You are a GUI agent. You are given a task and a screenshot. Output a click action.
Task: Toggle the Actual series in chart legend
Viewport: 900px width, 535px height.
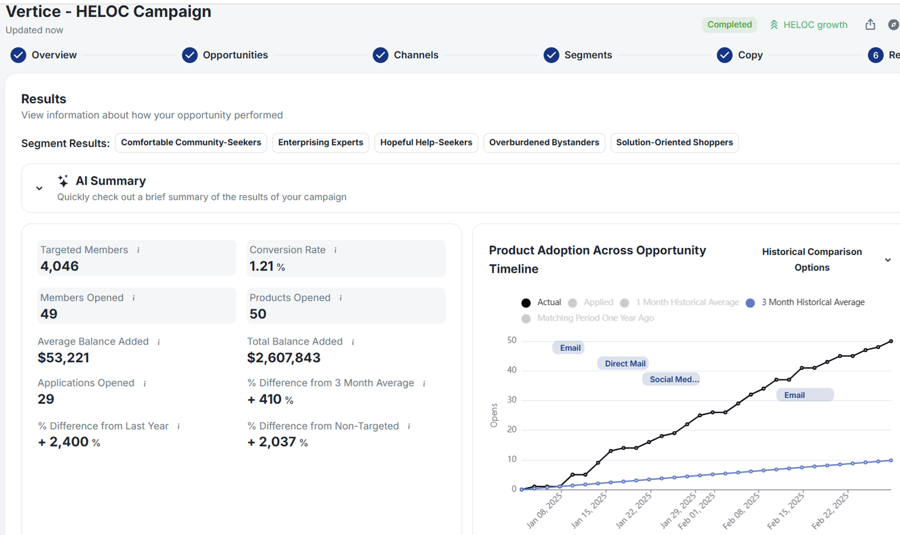541,302
